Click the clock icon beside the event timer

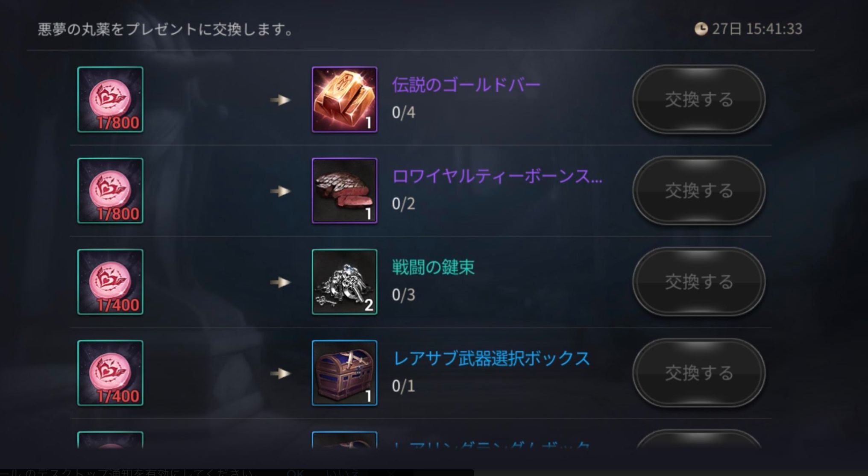click(701, 29)
